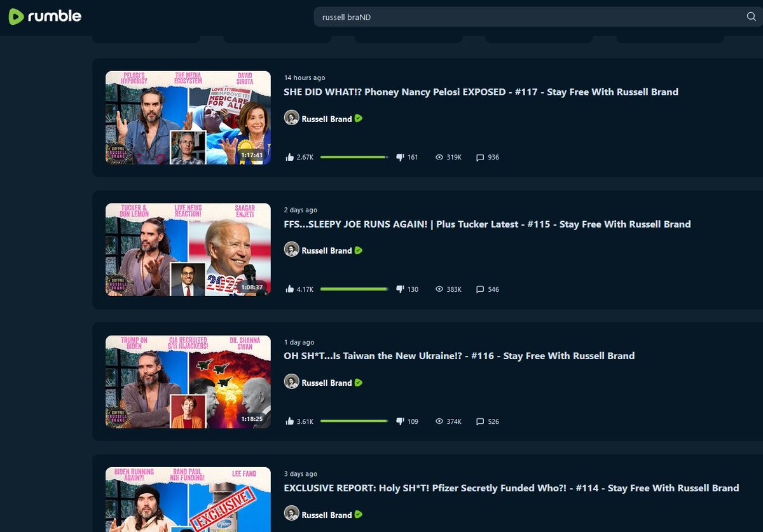763x532 pixels.
Task: Open title SHE DID WHAT Phoney Nancy Pelosi
Action: [481, 92]
